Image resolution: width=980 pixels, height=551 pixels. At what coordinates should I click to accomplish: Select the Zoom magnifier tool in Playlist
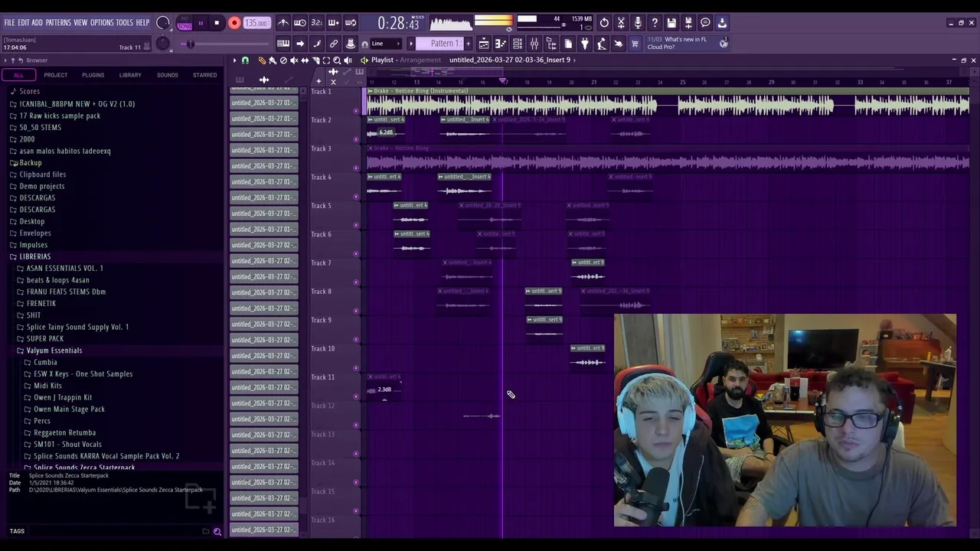tap(337, 60)
